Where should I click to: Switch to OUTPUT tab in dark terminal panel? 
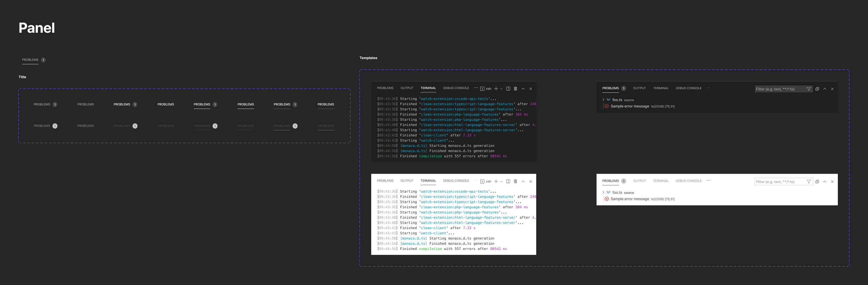click(x=407, y=88)
